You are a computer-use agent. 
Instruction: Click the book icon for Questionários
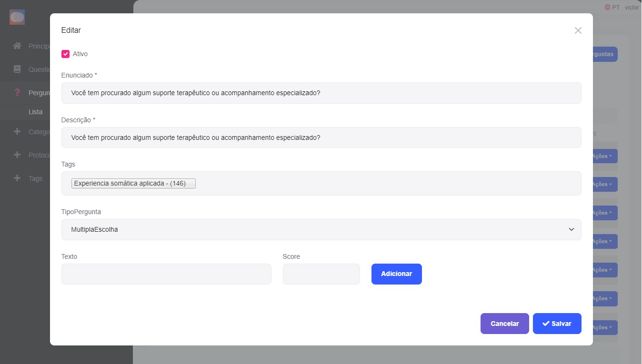click(x=17, y=69)
